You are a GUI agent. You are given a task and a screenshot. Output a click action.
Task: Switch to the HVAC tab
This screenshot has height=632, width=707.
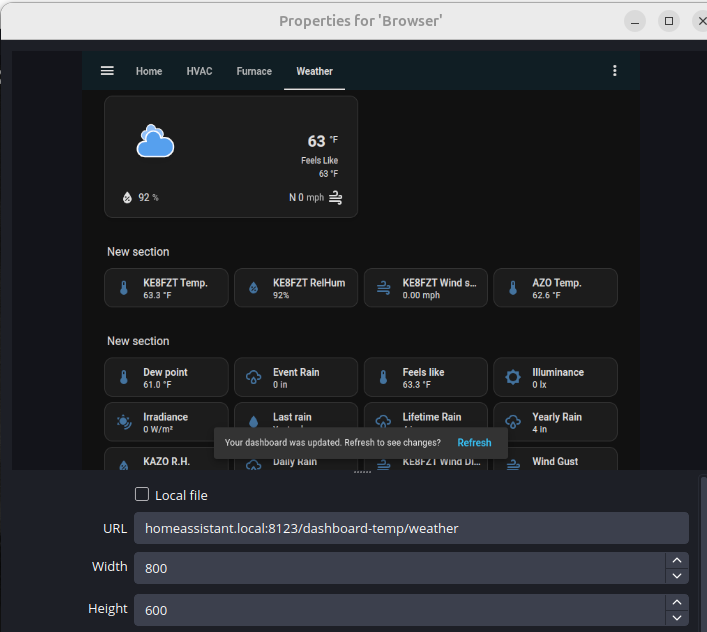coord(199,71)
